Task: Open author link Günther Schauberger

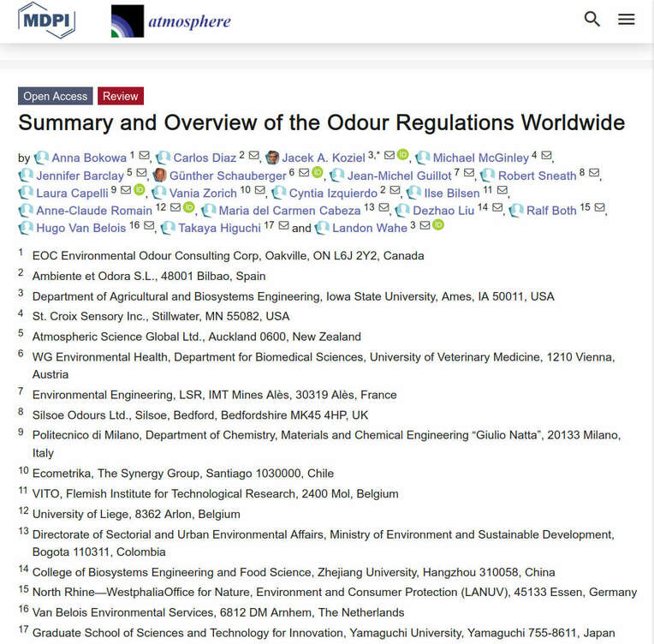Action: point(228,176)
